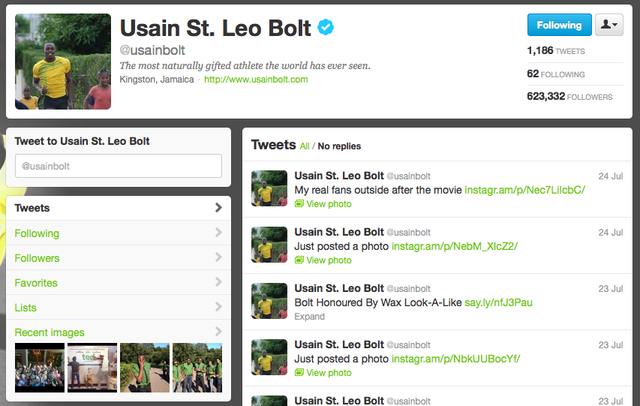640x406 pixels.
Task: Switch tweets filter to All
Action: 304,146
